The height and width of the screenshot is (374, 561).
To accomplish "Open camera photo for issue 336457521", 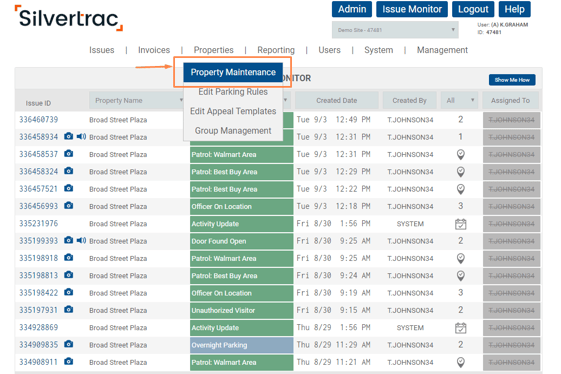I will 69,188.
